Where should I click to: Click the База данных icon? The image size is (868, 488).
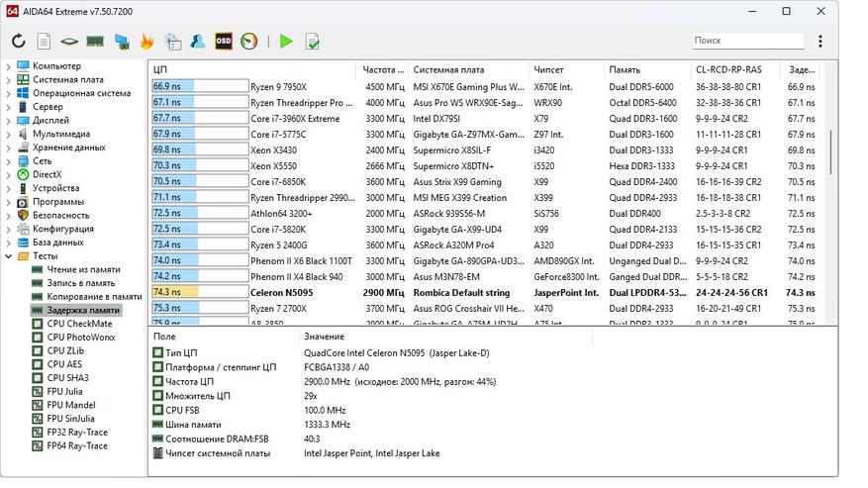(23, 243)
